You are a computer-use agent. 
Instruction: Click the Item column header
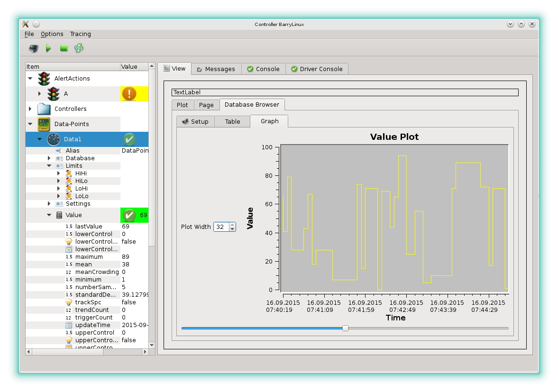tap(73, 67)
